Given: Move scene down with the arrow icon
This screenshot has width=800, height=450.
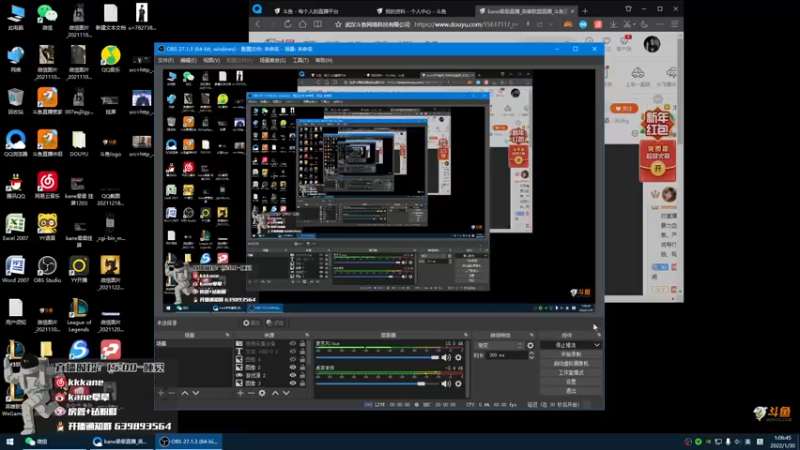Looking at the screenshot, I should coord(196,393).
